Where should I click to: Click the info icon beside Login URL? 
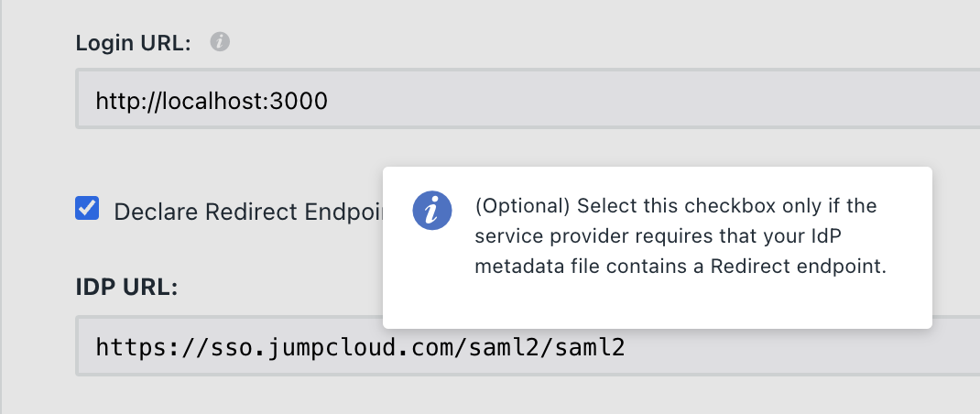point(219,42)
